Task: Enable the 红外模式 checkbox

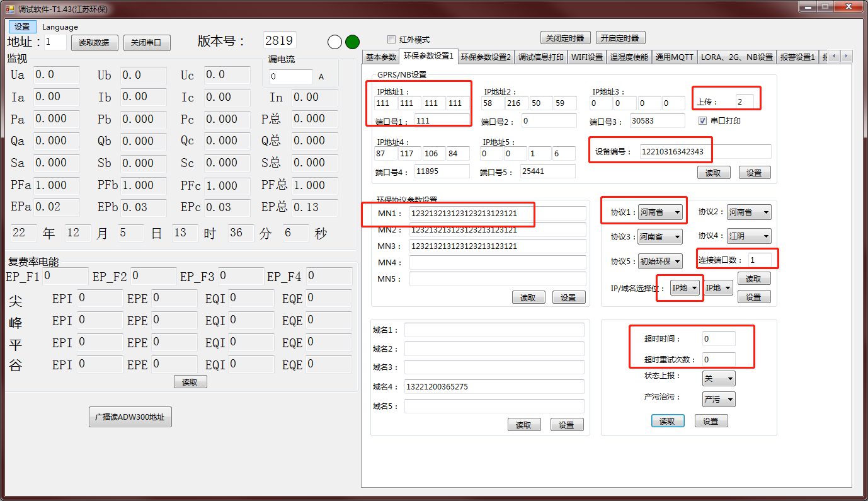Action: (x=392, y=39)
